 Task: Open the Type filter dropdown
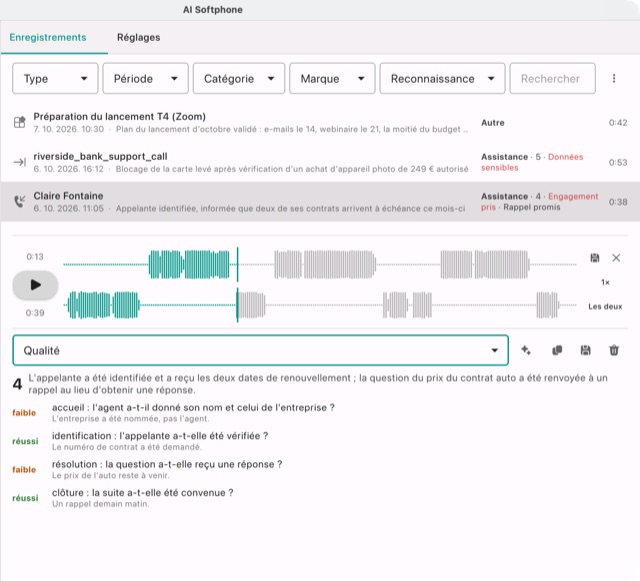click(55, 78)
